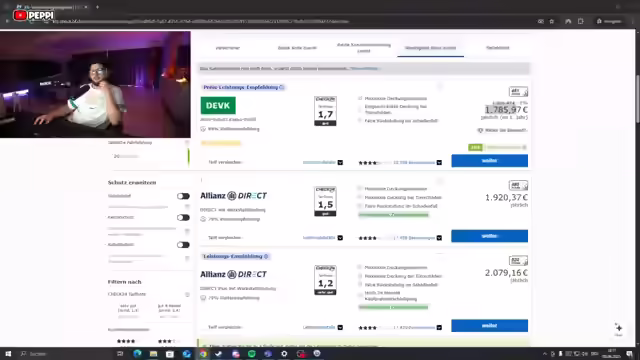Bookmark this page with the star icon
640x360 pixels.
(551, 21)
